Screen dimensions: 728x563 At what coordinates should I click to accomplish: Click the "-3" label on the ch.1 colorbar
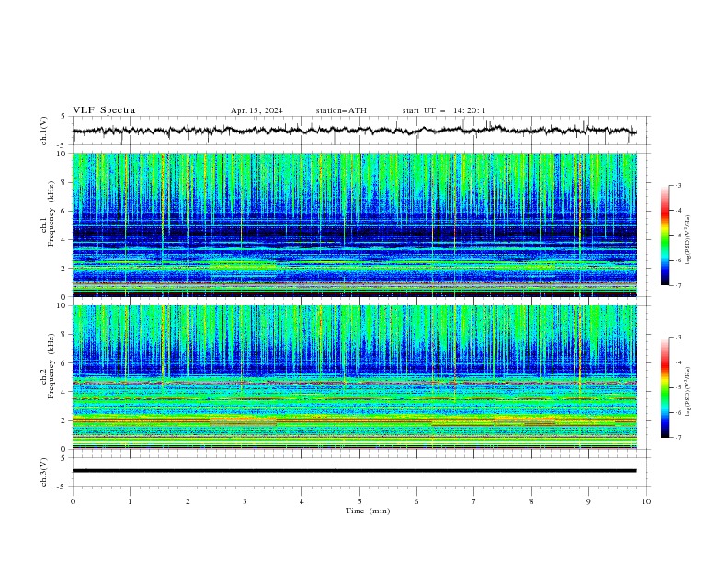click(x=677, y=185)
